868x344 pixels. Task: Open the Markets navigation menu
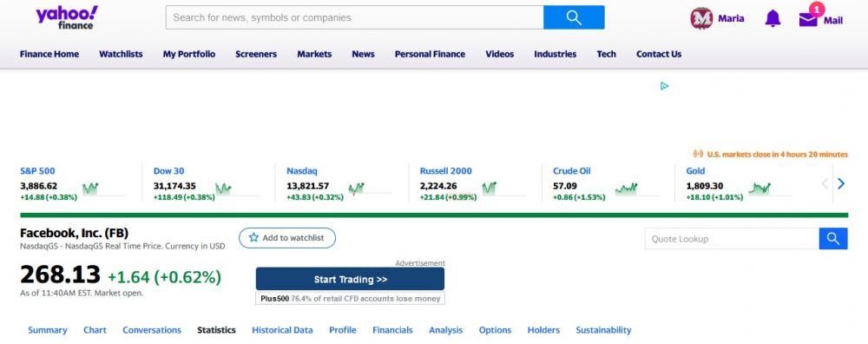(314, 54)
